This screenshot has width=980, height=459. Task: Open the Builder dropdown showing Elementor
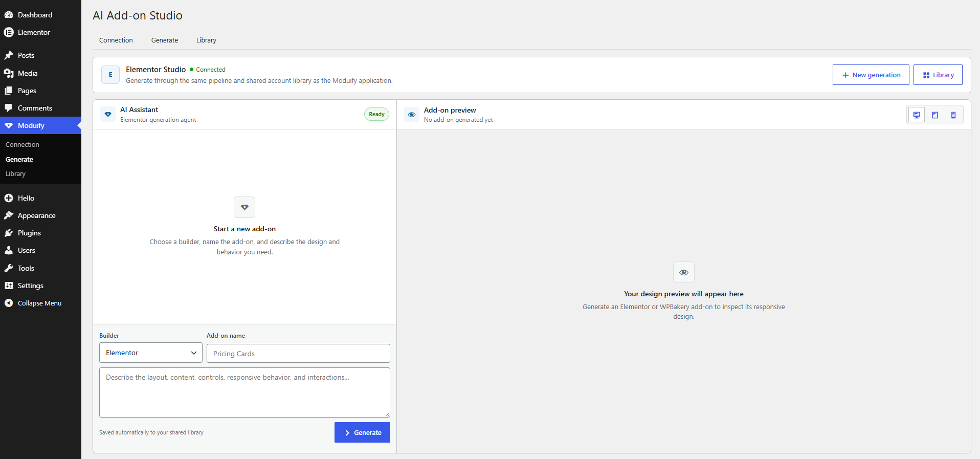tap(151, 353)
